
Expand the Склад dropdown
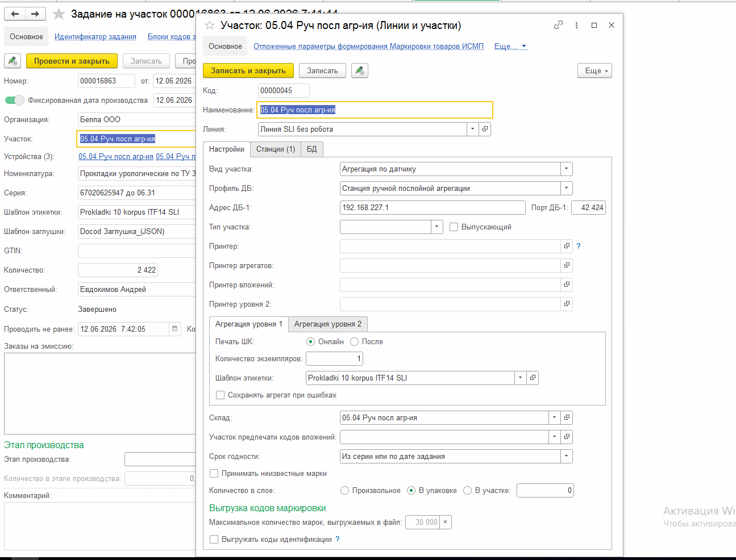point(555,417)
